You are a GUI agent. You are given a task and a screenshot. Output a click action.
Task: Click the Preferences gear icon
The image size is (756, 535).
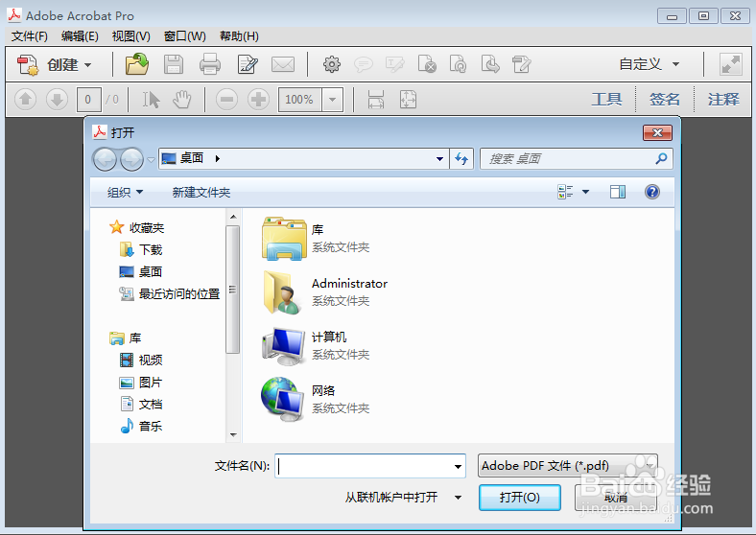pyautogui.click(x=332, y=64)
